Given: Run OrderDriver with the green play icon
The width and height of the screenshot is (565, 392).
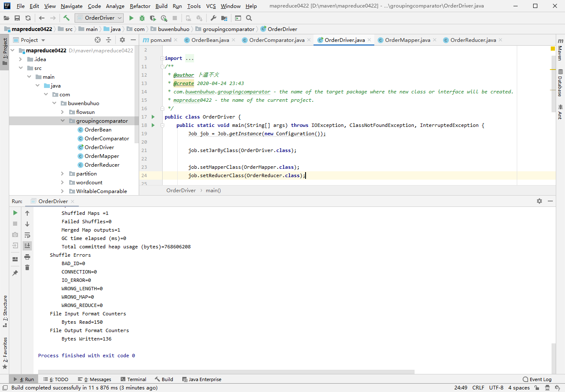Looking at the screenshot, I should (131, 18).
